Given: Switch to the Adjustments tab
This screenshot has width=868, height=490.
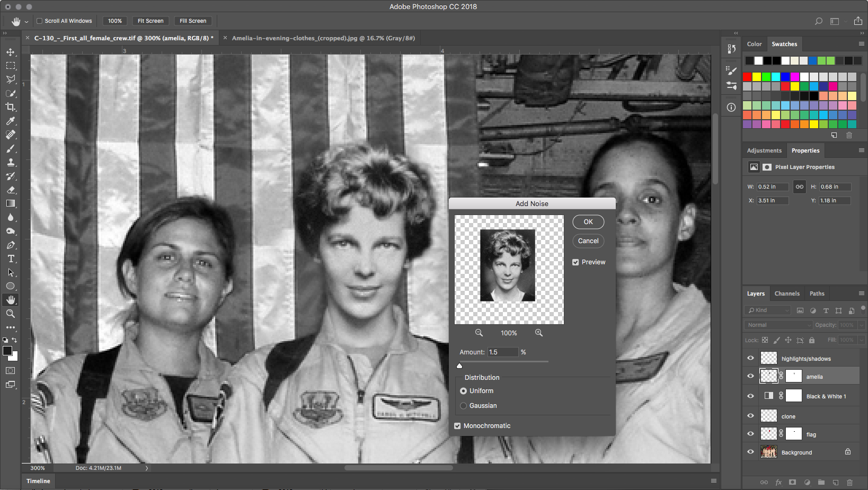Looking at the screenshot, I should [764, 150].
